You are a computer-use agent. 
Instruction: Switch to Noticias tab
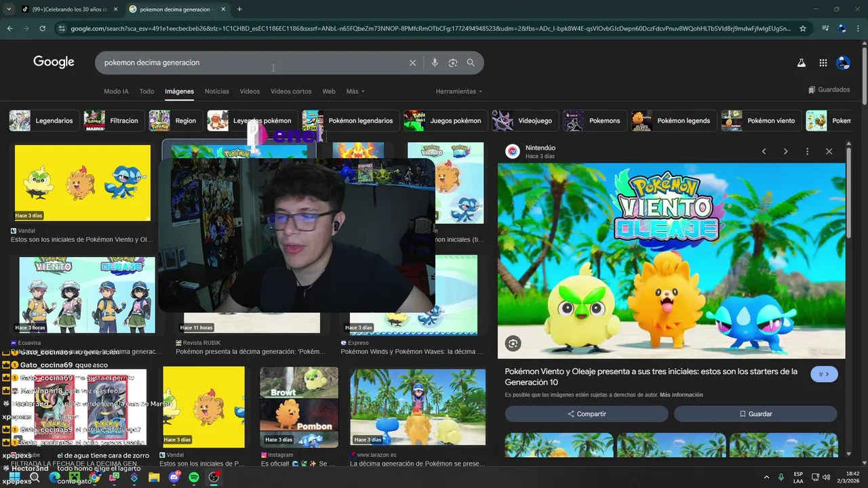click(x=217, y=91)
